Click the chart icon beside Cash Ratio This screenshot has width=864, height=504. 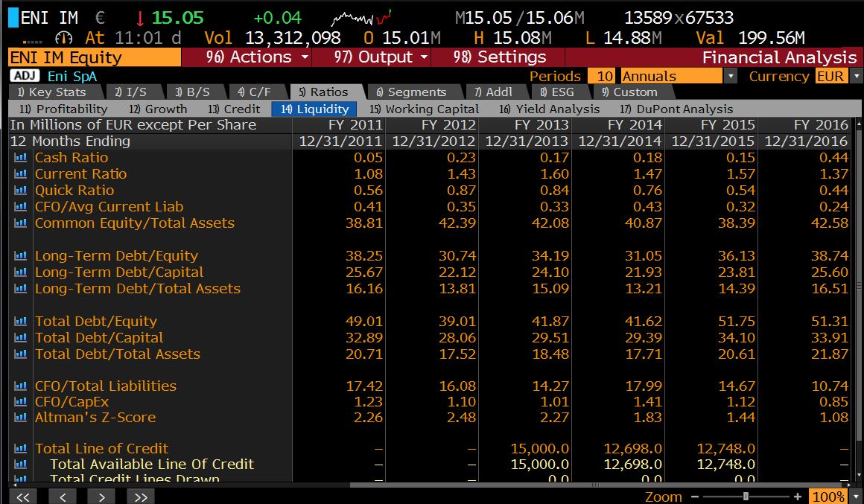[20, 158]
